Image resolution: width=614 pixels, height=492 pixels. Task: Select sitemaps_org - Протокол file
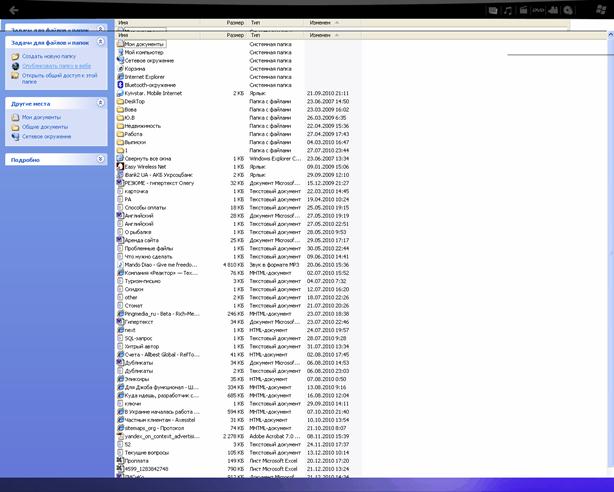[x=154, y=428]
